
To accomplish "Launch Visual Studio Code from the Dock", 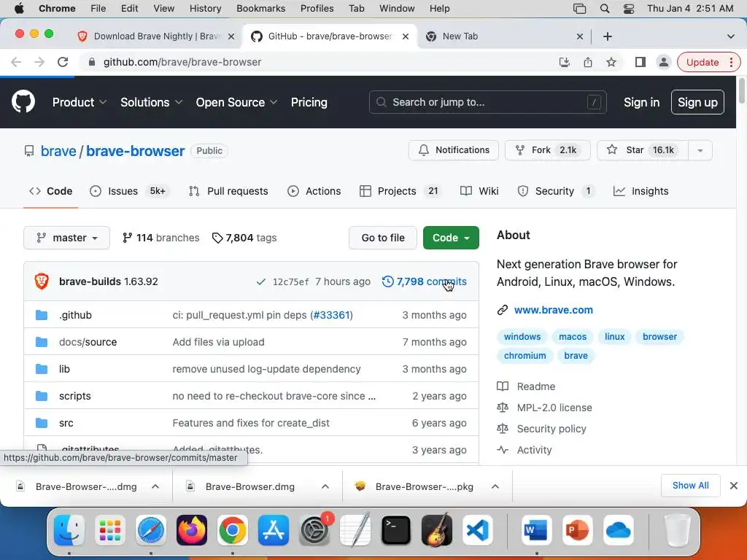I will coord(478,530).
